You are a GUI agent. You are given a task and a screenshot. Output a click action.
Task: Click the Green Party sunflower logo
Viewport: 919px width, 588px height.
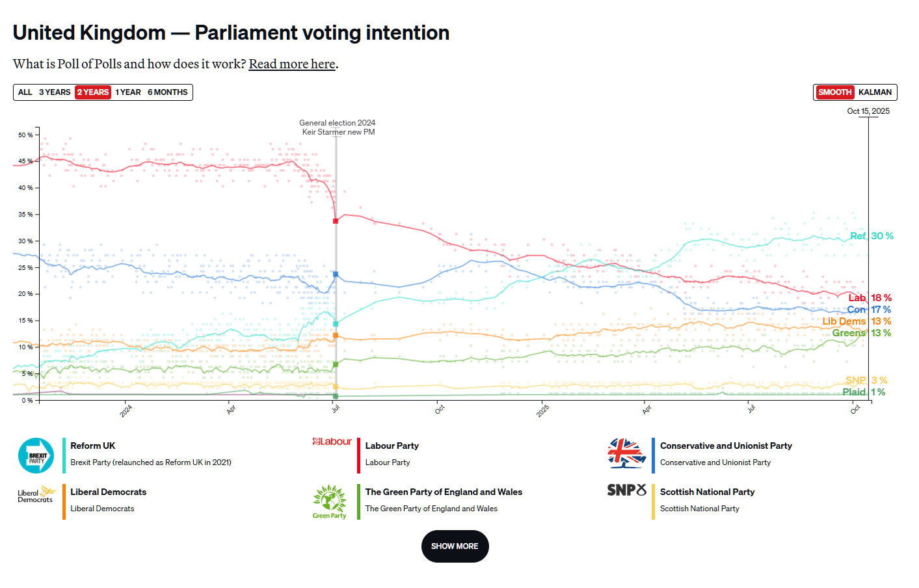tap(330, 501)
